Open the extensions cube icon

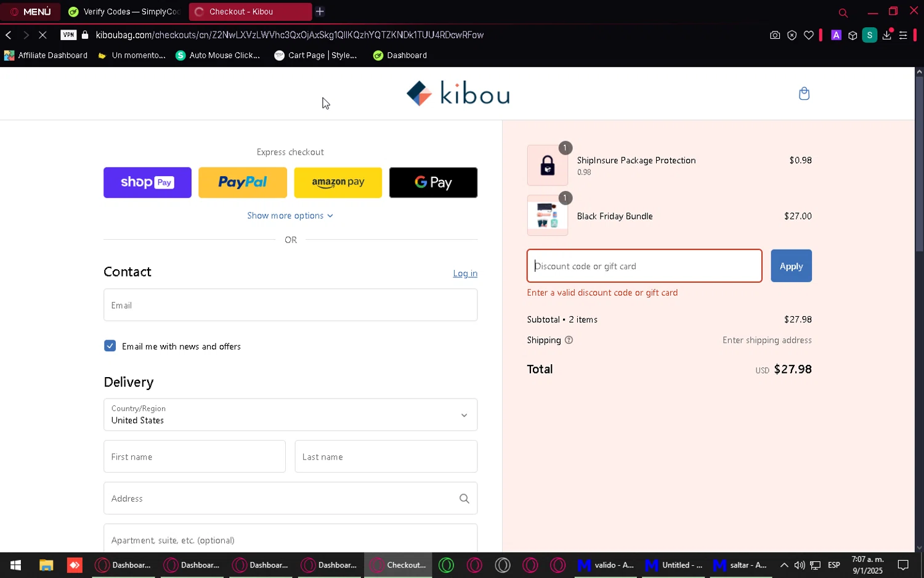(x=853, y=35)
